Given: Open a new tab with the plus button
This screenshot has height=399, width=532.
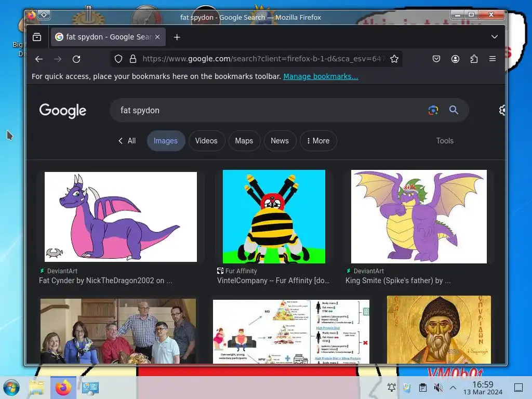Looking at the screenshot, I should click(177, 37).
